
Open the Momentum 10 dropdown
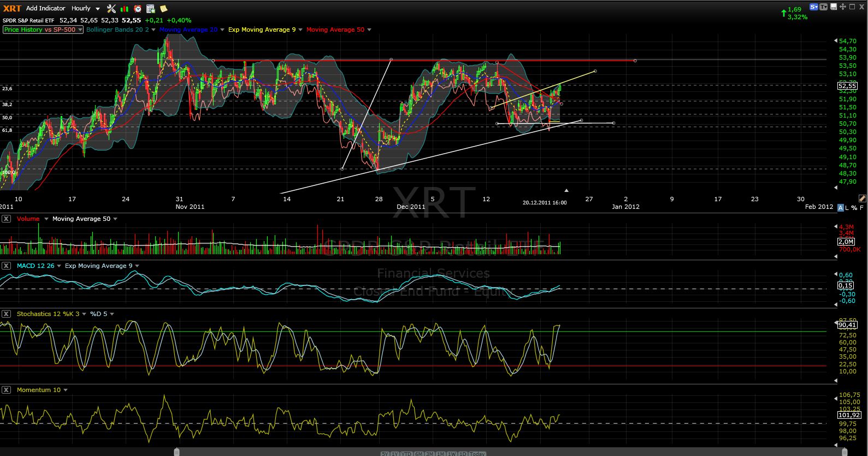point(65,390)
